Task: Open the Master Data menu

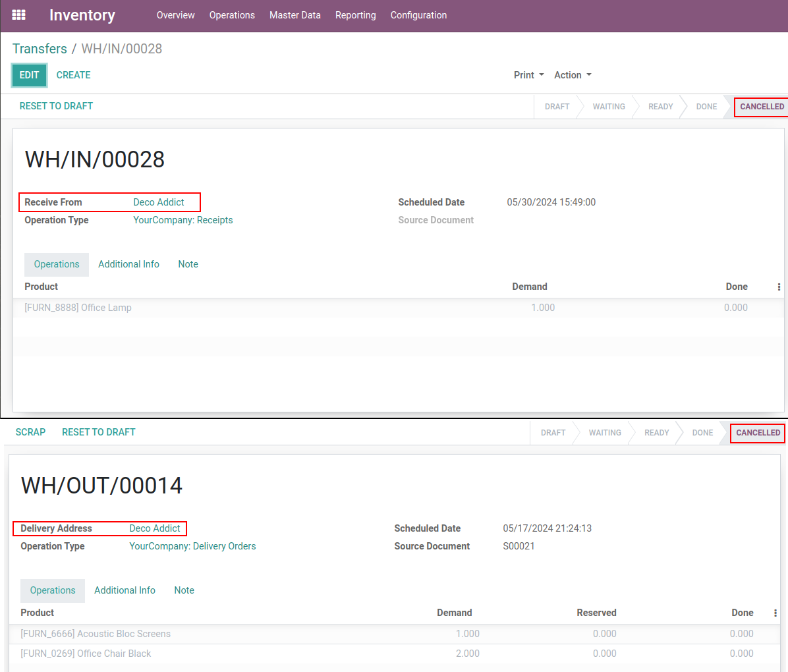Action: (295, 15)
